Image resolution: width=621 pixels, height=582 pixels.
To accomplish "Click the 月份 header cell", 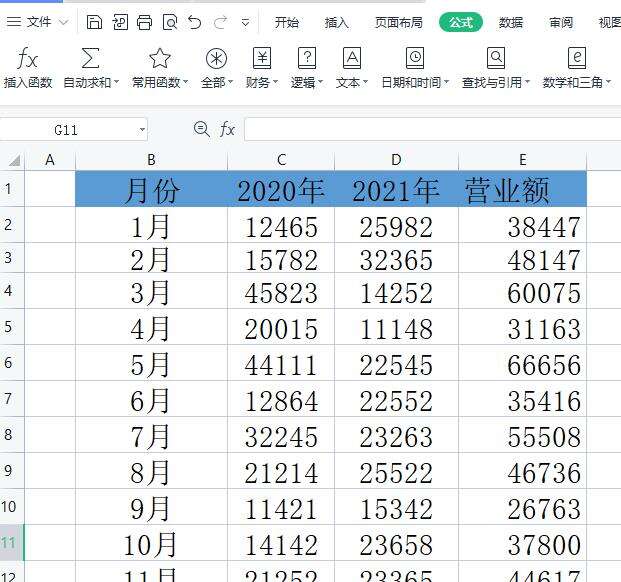I will [151, 188].
